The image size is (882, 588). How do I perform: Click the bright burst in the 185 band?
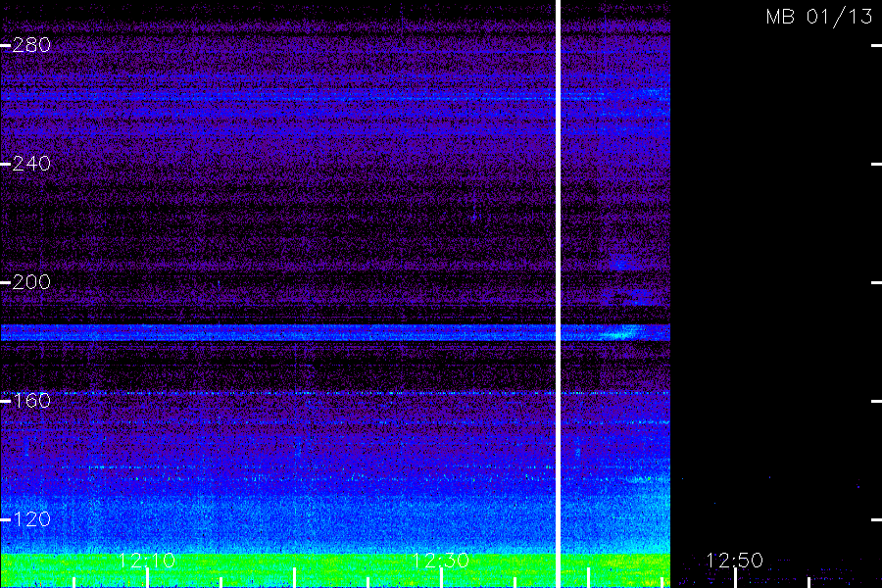pyautogui.click(x=621, y=333)
